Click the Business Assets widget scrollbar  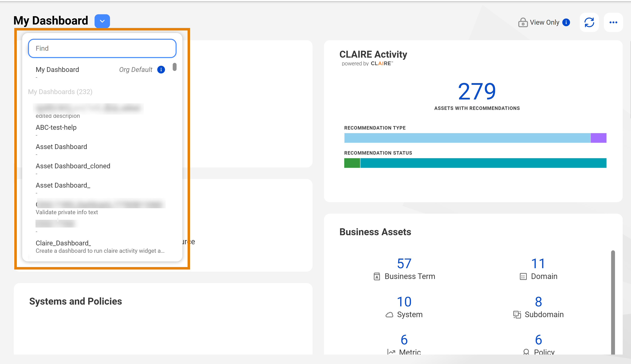(613, 302)
